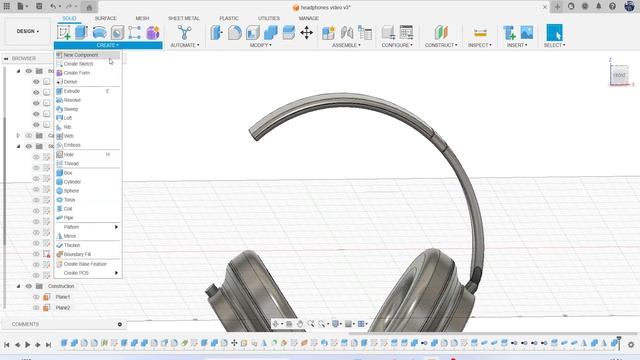Image resolution: width=640 pixels, height=360 pixels.
Task: Click the Create Form purple icon in toolbar
Action: 153,32
